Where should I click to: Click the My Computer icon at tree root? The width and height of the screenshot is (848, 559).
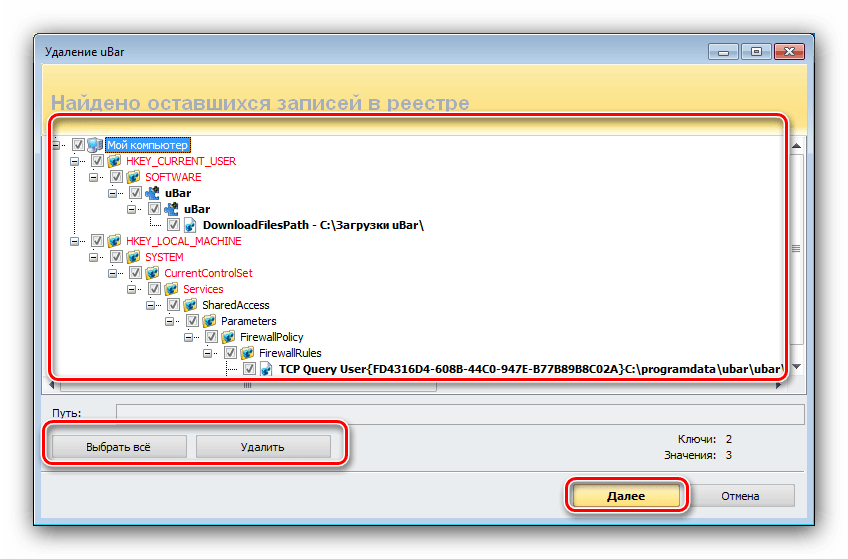[x=95, y=145]
